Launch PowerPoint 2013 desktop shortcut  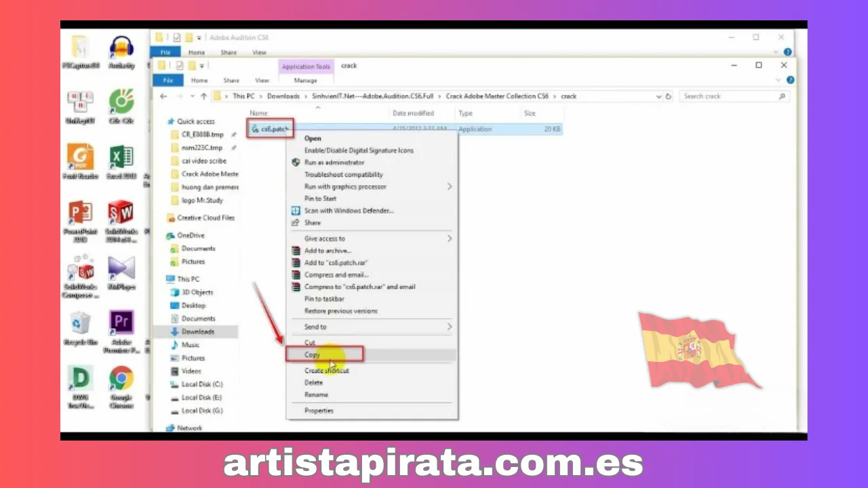click(x=80, y=221)
